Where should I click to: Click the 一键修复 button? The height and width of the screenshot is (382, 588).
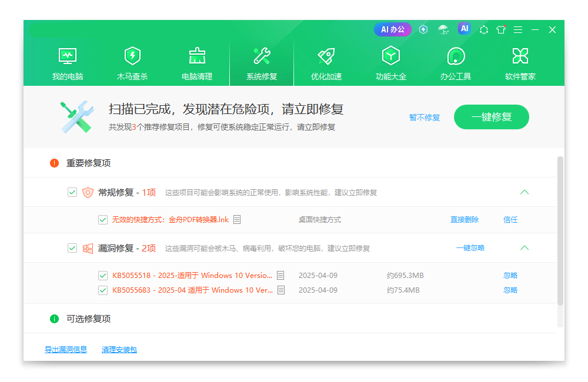[491, 117]
